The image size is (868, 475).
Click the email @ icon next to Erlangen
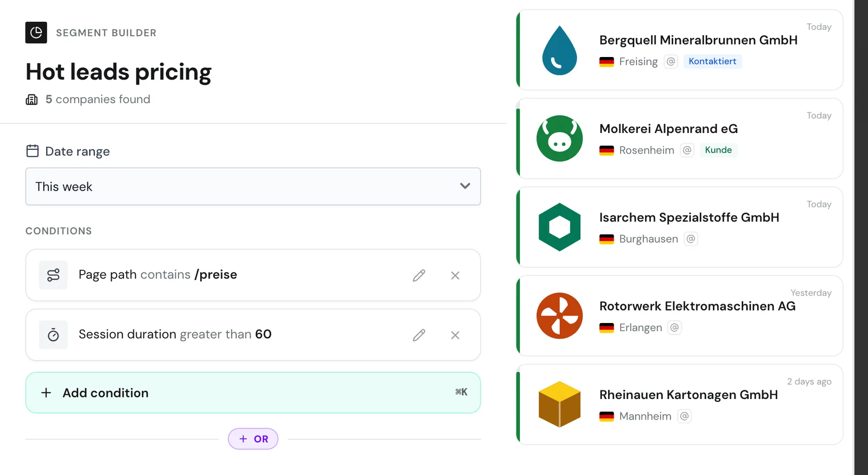click(x=674, y=327)
